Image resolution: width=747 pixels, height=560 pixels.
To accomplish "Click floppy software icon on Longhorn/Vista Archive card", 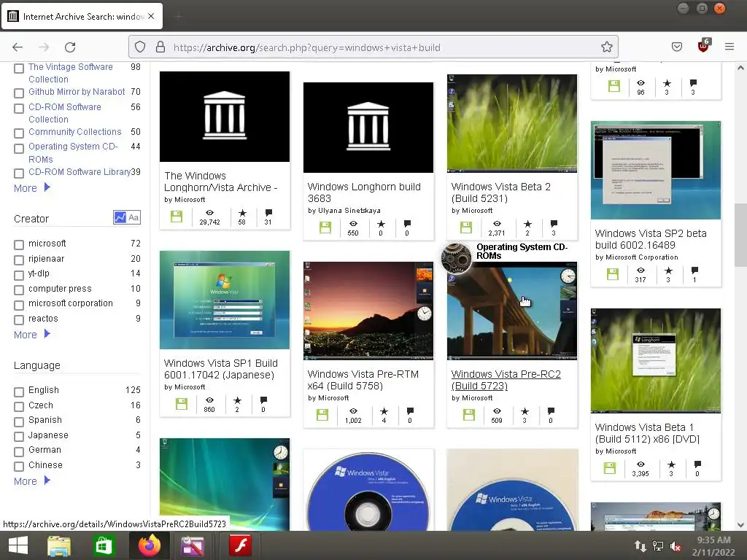I will (x=177, y=216).
